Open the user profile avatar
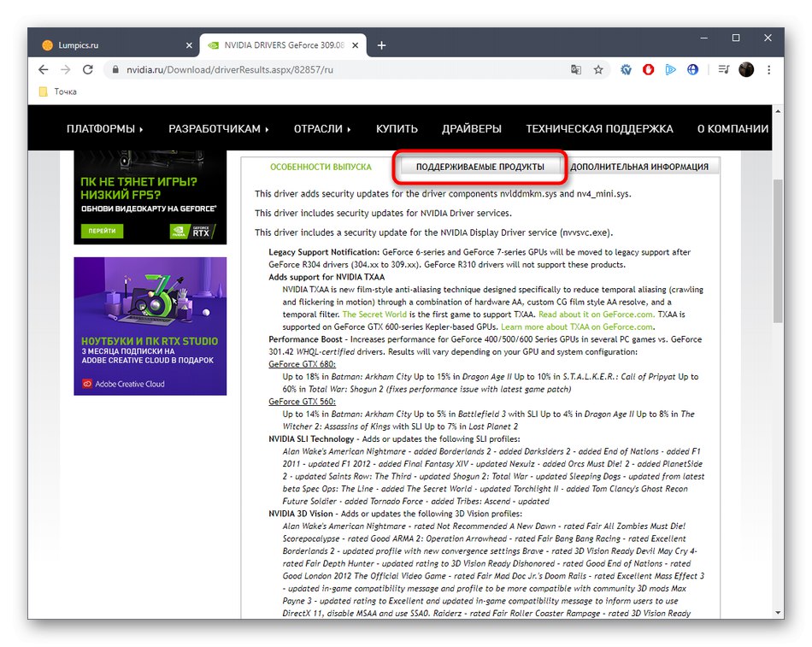The width and height of the screenshot is (812, 647). pyautogui.click(x=746, y=70)
